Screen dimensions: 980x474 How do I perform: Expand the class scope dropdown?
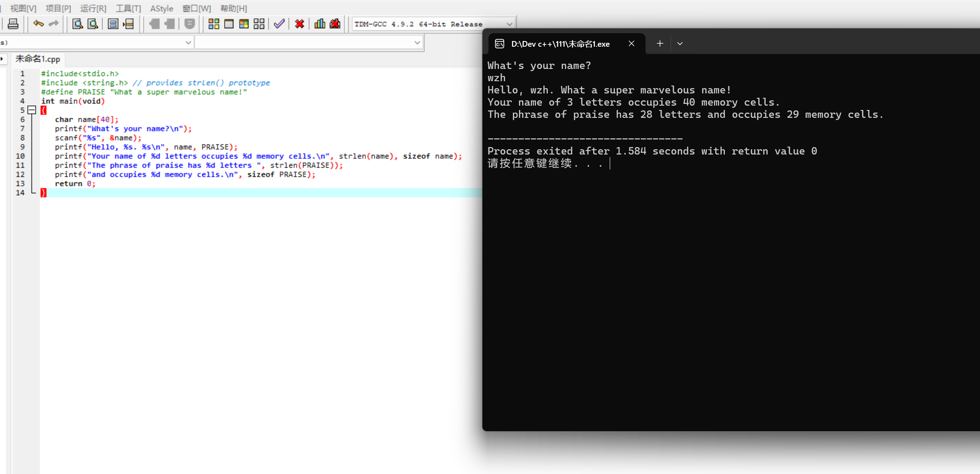point(188,42)
